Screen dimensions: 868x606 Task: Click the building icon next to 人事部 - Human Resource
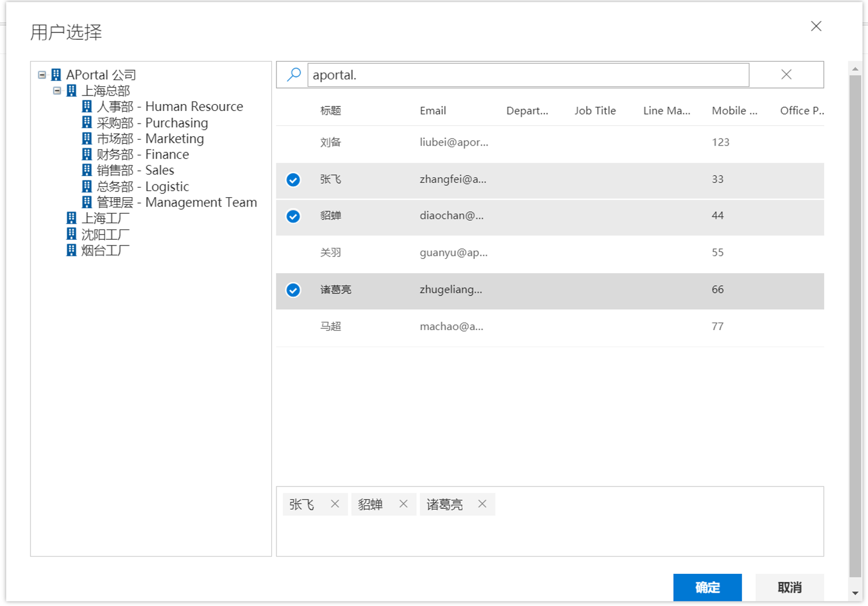pos(87,106)
